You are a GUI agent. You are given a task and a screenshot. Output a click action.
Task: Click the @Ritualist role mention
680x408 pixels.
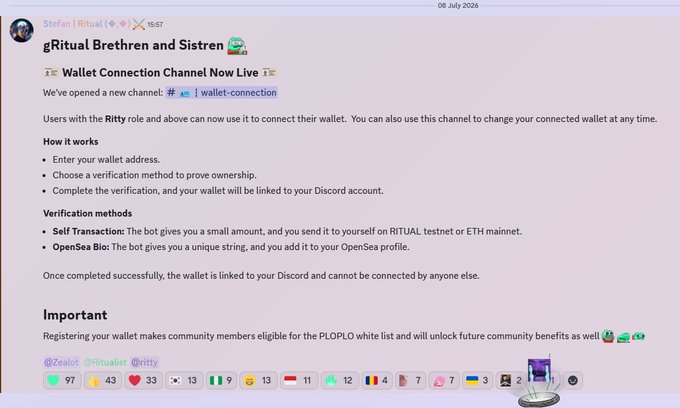tap(105, 362)
